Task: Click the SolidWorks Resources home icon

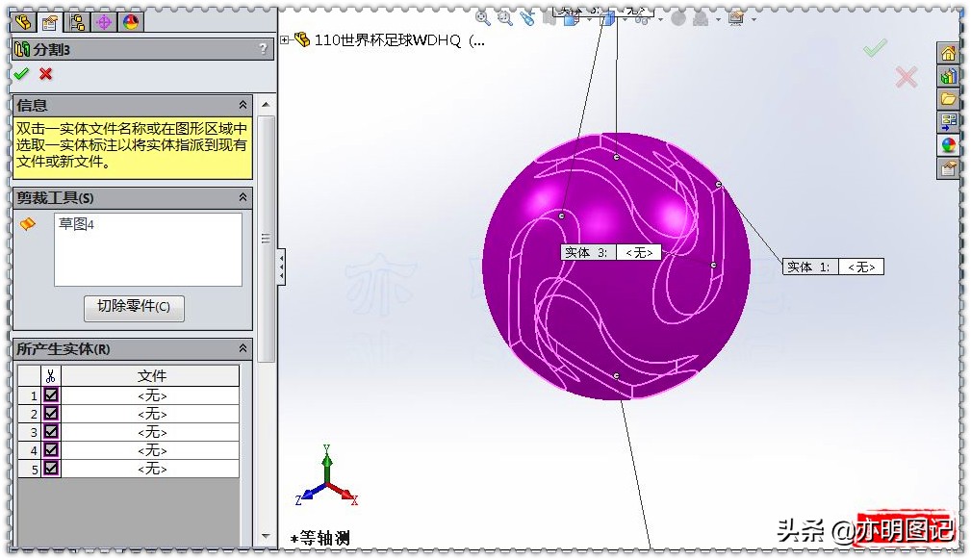Action: [x=948, y=55]
